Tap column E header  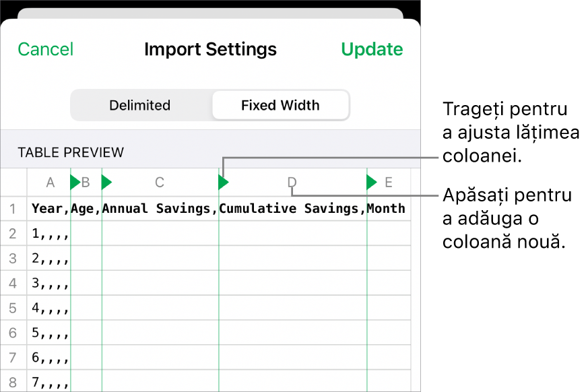389,182
